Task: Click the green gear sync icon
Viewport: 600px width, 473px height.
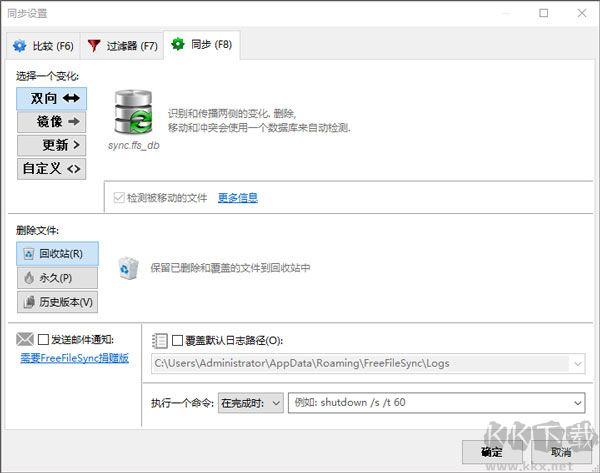Action: tap(178, 44)
